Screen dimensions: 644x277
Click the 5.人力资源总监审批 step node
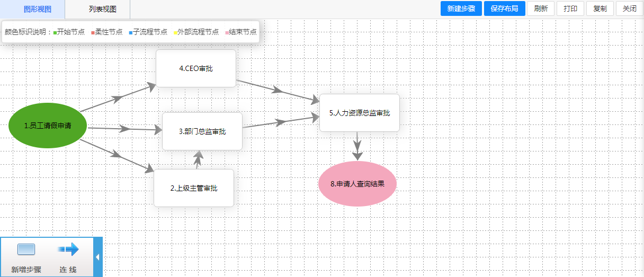359,113
